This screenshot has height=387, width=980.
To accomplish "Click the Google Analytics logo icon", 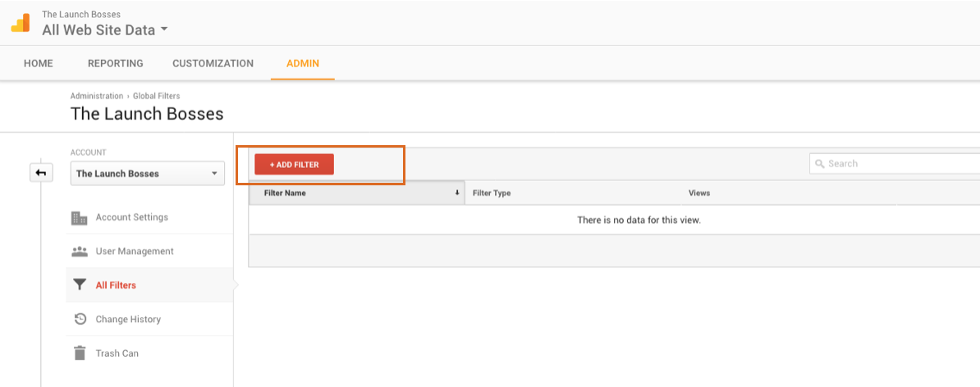I will [x=21, y=22].
